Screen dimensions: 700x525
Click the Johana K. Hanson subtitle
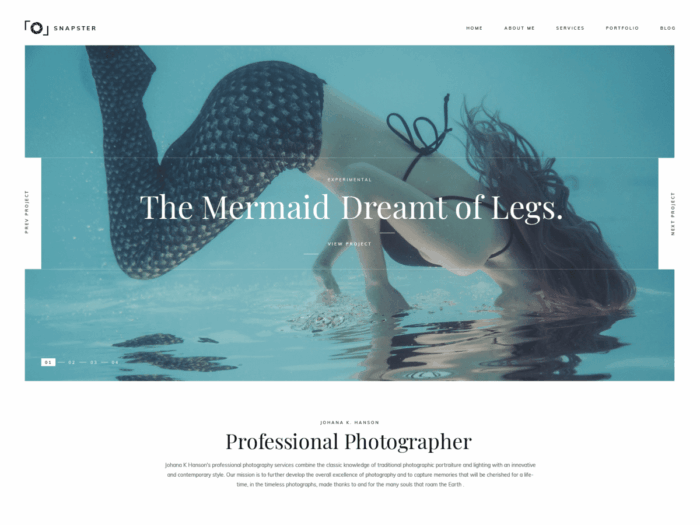350,422
